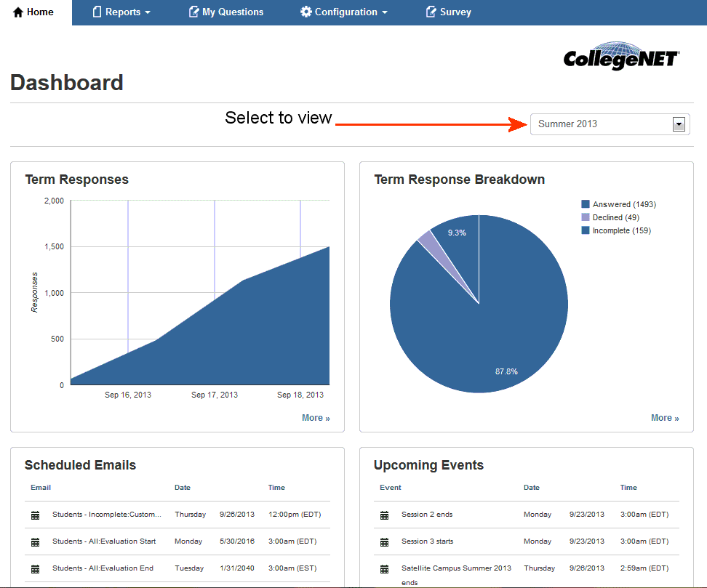Viewport: 707px width, 588px height.
Task: Click the Session 3 starts event
Action: point(428,541)
